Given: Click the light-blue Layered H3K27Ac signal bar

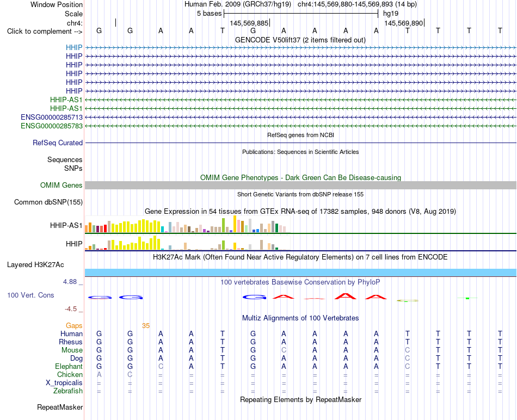Looking at the screenshot, I should [x=300, y=273].
